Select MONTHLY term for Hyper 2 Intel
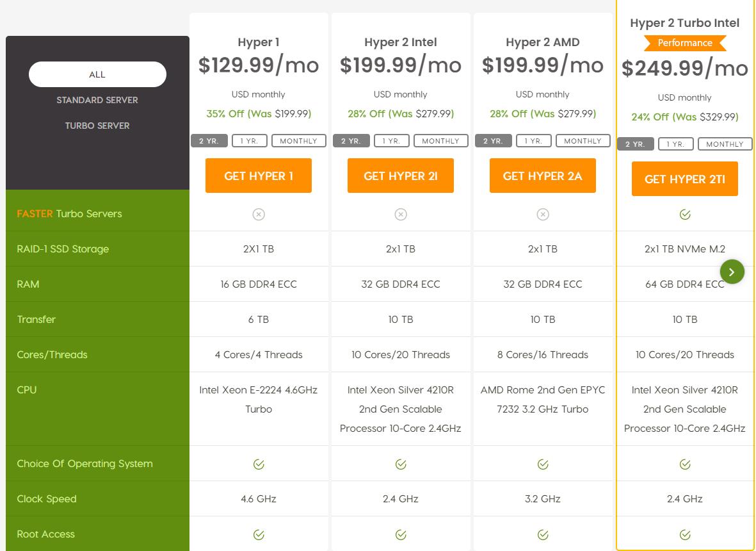756x551 pixels. click(440, 141)
